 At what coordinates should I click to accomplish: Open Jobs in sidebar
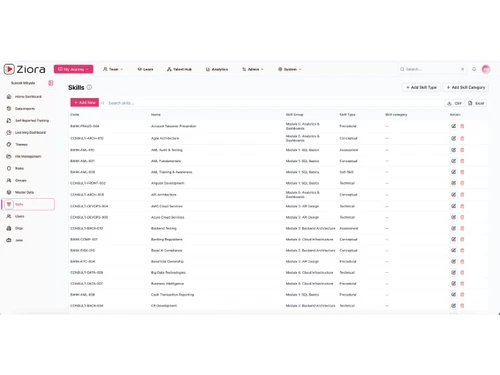tap(15, 240)
